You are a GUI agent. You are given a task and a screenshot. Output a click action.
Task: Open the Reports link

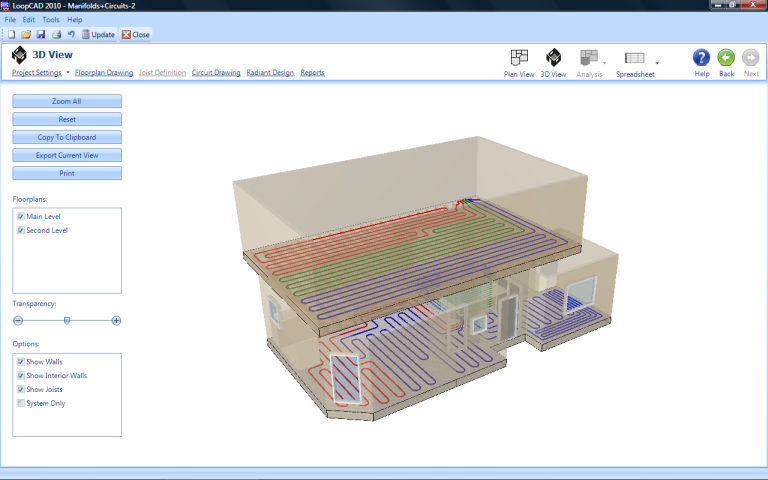pyautogui.click(x=312, y=72)
